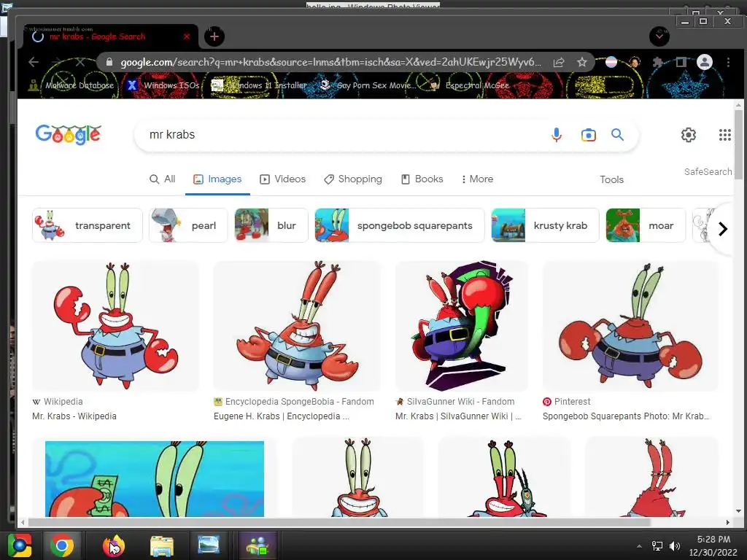
Task: Open Photo Viewer taskbar icon
Action: coord(209,545)
